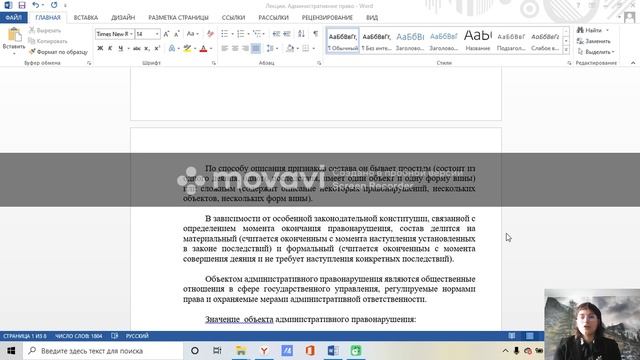Increase font size with grow icon
This screenshot has width=640, height=360.
coord(166,34)
